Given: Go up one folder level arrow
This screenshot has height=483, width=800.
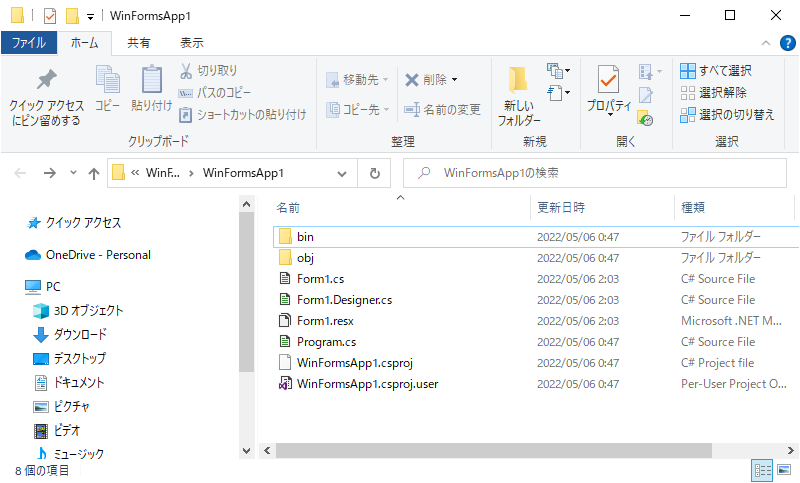Looking at the screenshot, I should 94,173.
